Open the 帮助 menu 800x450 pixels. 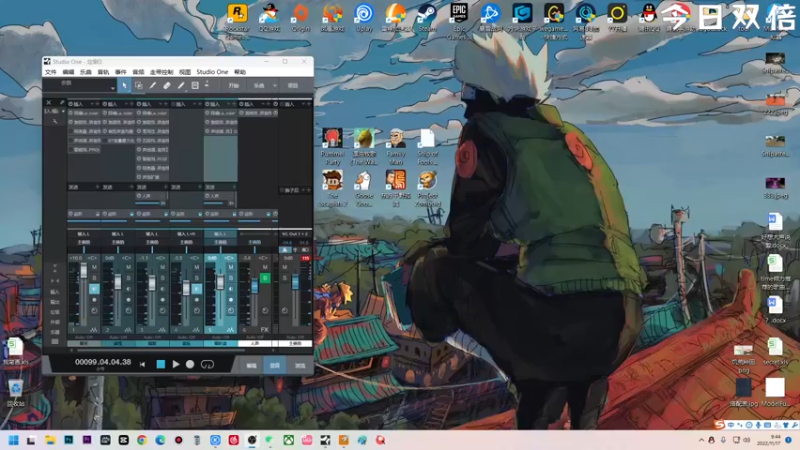tap(240, 72)
